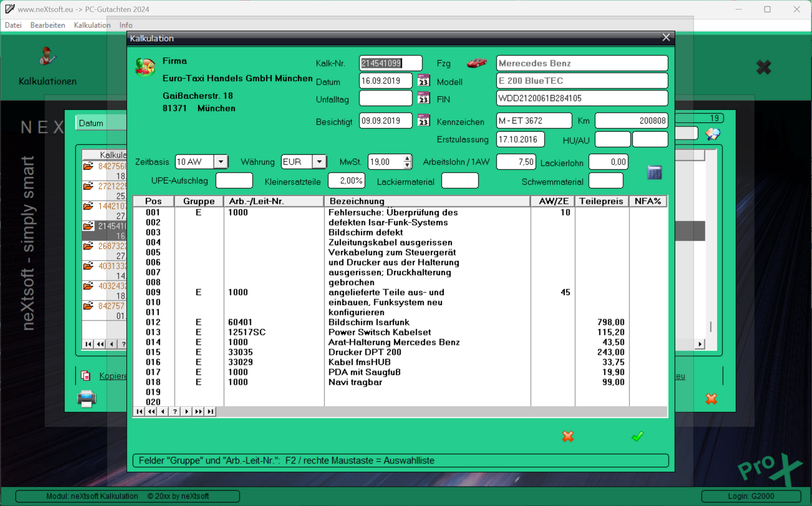Click the Firma company icon
812x506 pixels.
coord(145,67)
